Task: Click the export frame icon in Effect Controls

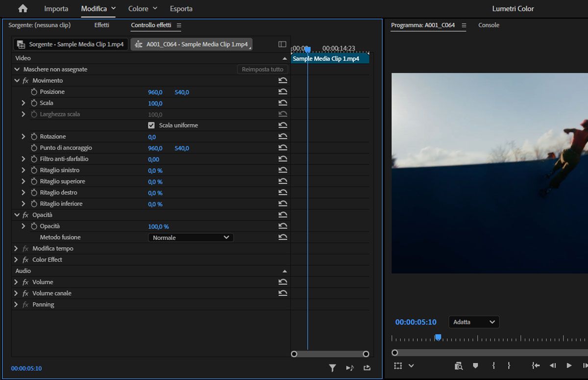Action: 367,368
